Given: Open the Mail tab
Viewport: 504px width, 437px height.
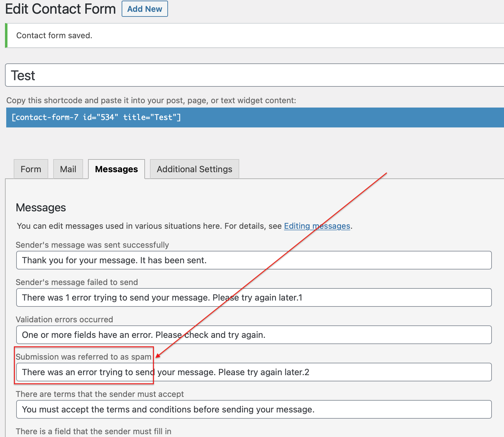Looking at the screenshot, I should 68,169.
